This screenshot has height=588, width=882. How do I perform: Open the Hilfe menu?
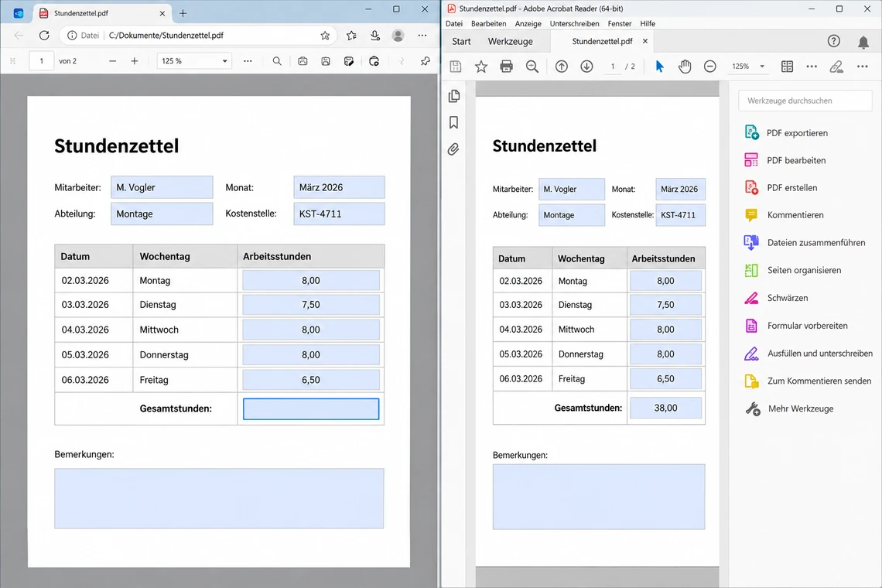pos(648,24)
